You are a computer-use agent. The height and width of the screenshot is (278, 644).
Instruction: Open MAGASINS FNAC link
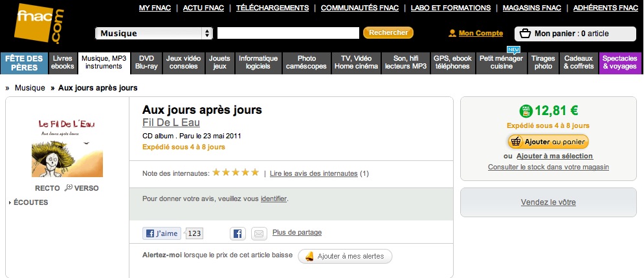[x=532, y=8]
